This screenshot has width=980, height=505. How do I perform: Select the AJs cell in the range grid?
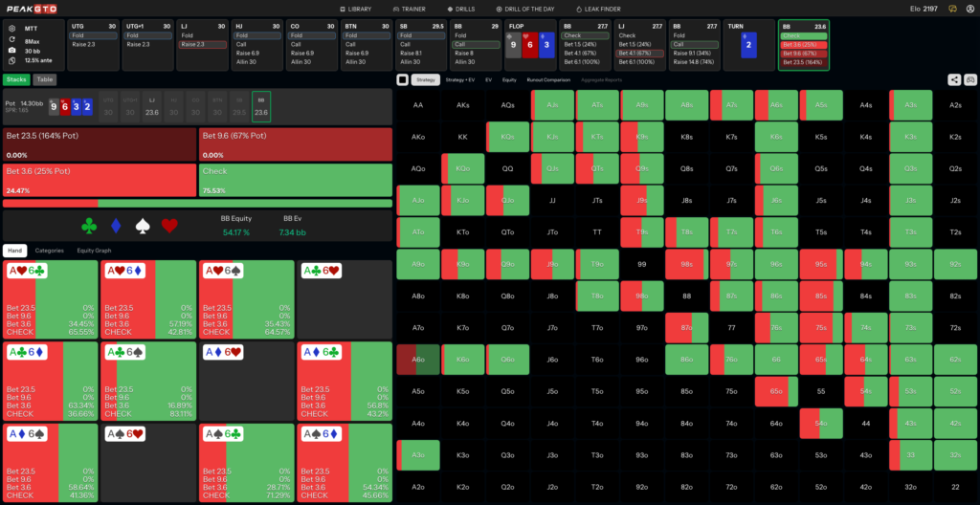[x=552, y=105]
